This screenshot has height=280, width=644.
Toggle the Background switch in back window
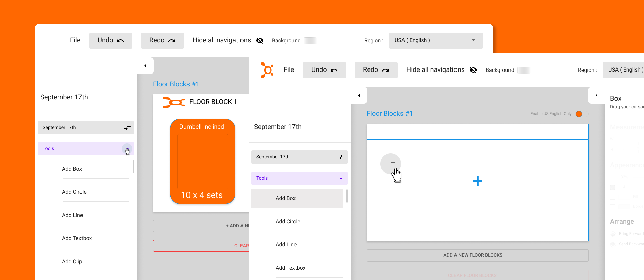(310, 41)
